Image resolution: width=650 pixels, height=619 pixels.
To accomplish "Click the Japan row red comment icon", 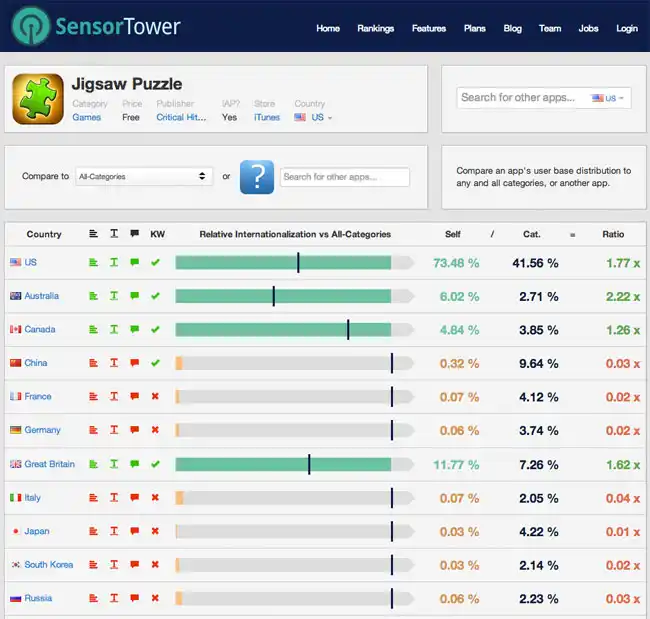I will click(x=134, y=531).
